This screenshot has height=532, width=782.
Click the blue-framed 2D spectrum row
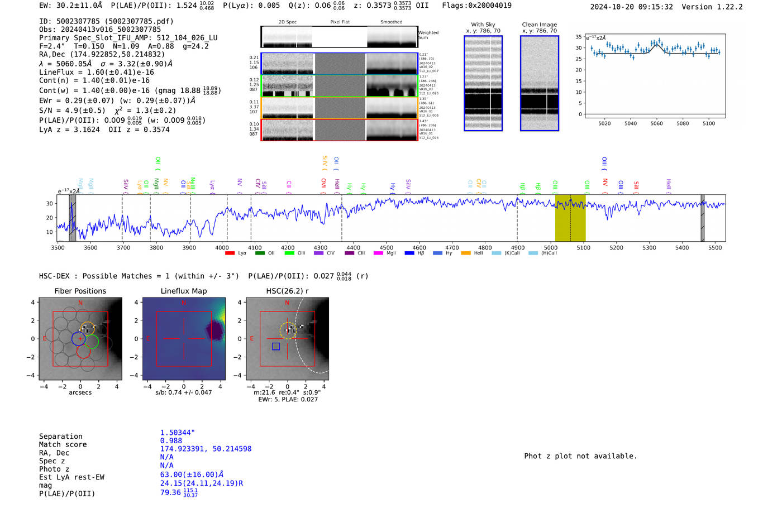pyautogui.click(x=340, y=64)
